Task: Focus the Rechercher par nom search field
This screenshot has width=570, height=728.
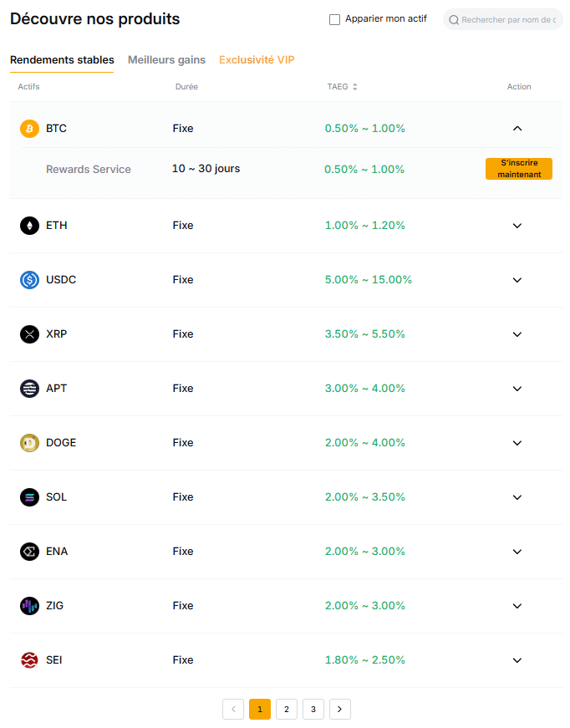Action: pyautogui.click(x=507, y=19)
